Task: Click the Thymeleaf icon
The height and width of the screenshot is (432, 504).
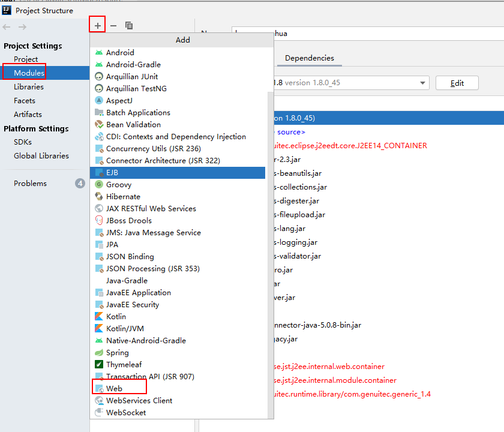Action: [x=99, y=365]
